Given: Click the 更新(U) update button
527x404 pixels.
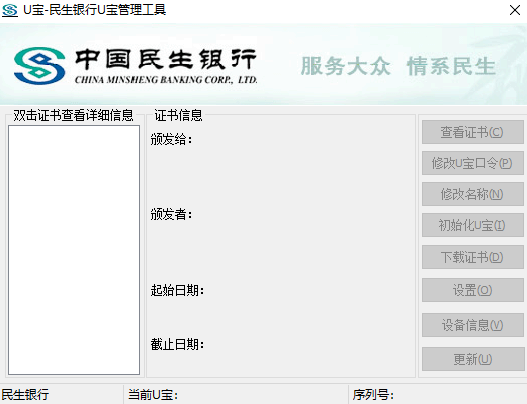Looking at the screenshot, I should pos(473,359).
